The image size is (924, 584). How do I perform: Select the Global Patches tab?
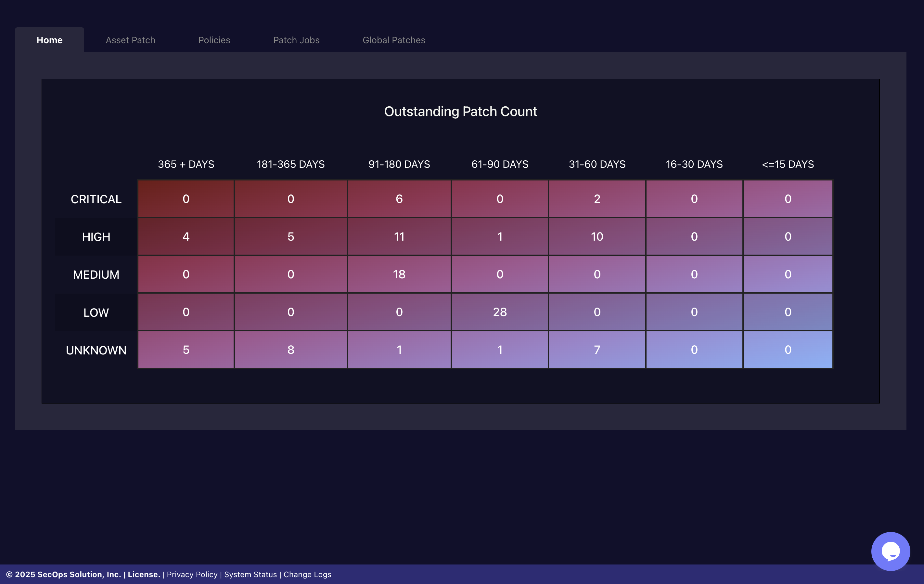[x=394, y=40]
